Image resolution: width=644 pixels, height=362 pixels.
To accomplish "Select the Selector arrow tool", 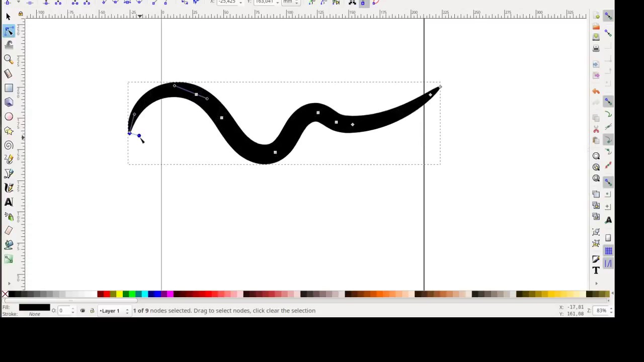I will (x=8, y=17).
